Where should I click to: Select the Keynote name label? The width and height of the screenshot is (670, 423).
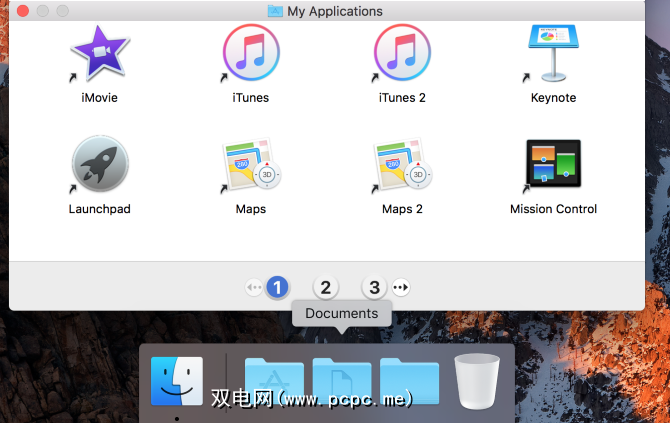553,98
